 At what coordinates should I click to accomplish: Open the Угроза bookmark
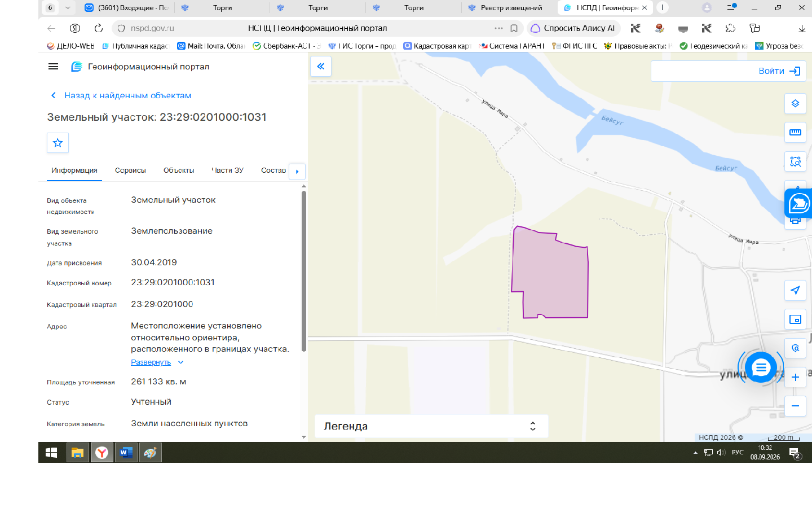click(x=779, y=46)
